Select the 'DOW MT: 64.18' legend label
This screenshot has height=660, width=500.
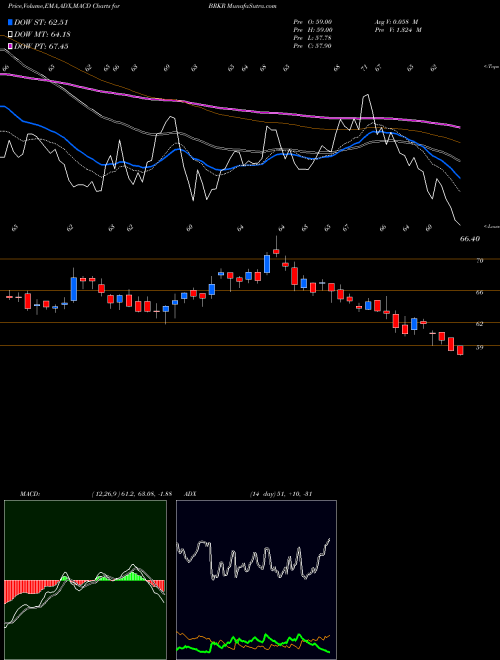(x=42, y=35)
